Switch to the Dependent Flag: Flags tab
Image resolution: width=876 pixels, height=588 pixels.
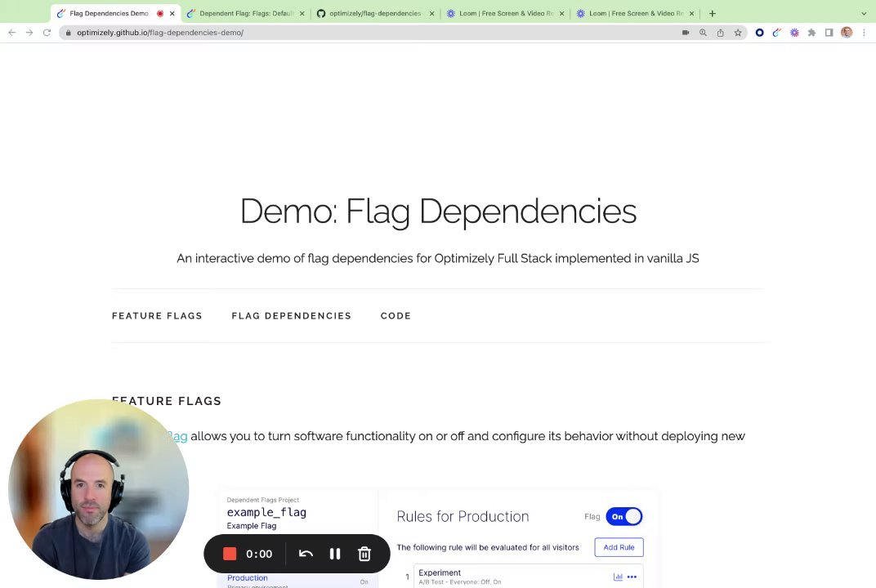[246, 13]
